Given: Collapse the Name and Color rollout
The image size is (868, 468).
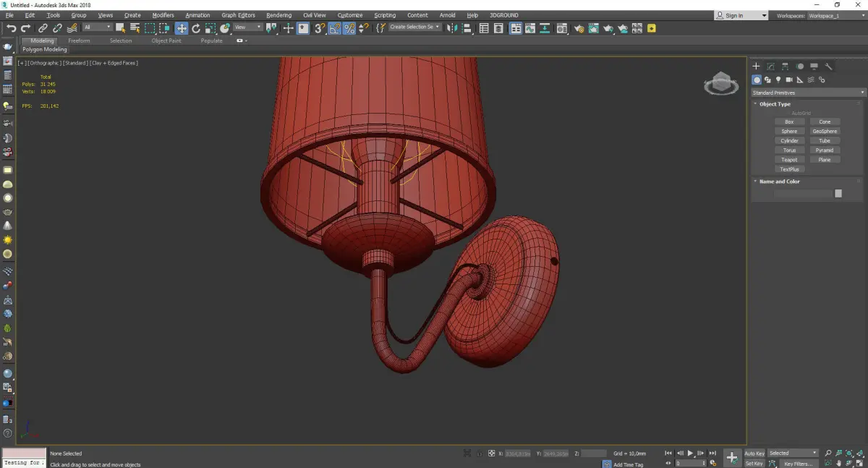Looking at the screenshot, I should tap(779, 182).
